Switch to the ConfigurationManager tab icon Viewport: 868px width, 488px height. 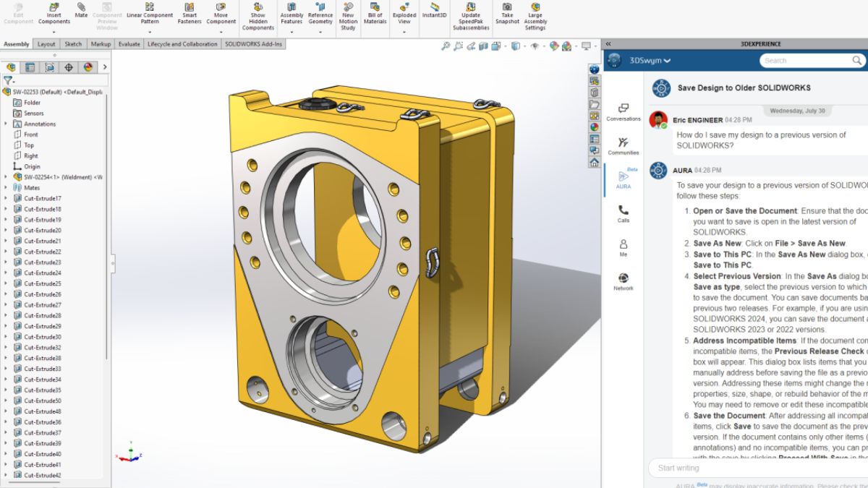click(x=49, y=67)
